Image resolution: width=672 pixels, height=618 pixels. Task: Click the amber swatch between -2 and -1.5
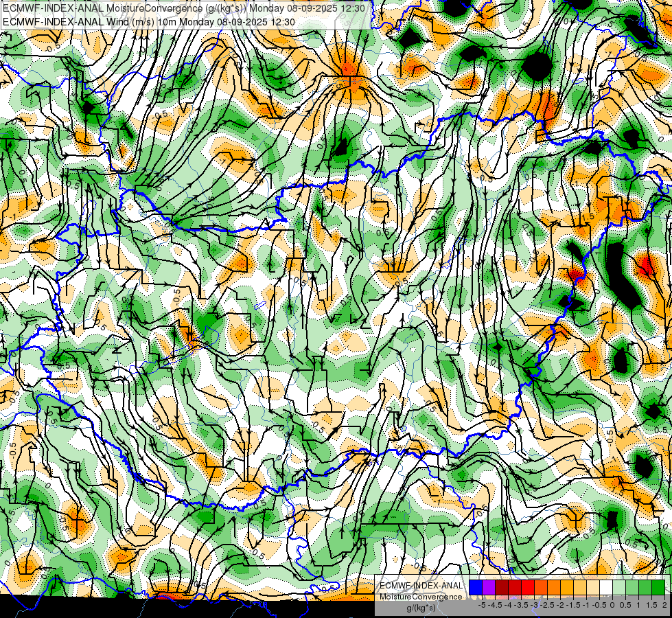click(567, 587)
